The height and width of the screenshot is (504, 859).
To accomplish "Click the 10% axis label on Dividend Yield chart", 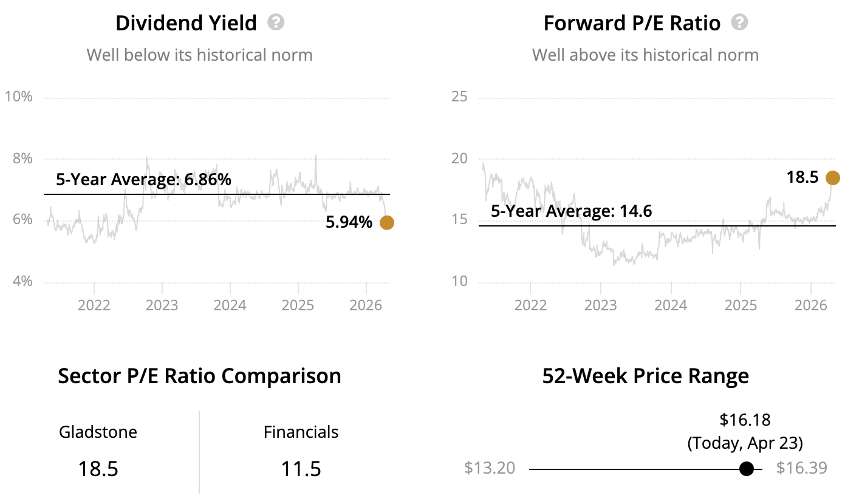I will (x=18, y=97).
